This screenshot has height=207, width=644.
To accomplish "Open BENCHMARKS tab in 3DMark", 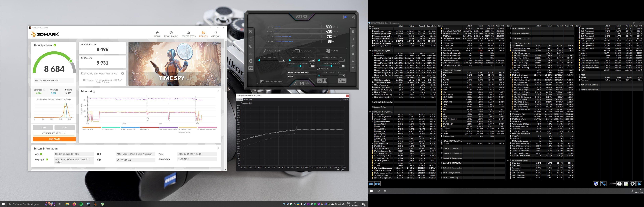I will (x=171, y=34).
